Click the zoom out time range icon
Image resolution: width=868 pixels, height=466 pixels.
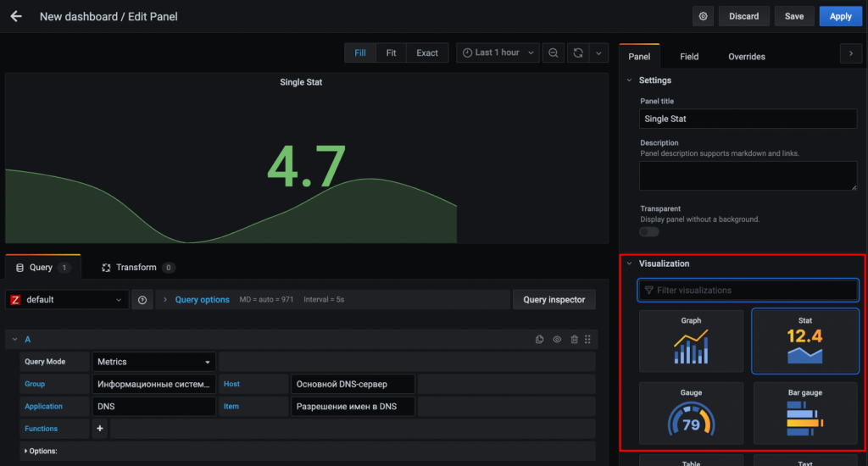click(553, 53)
